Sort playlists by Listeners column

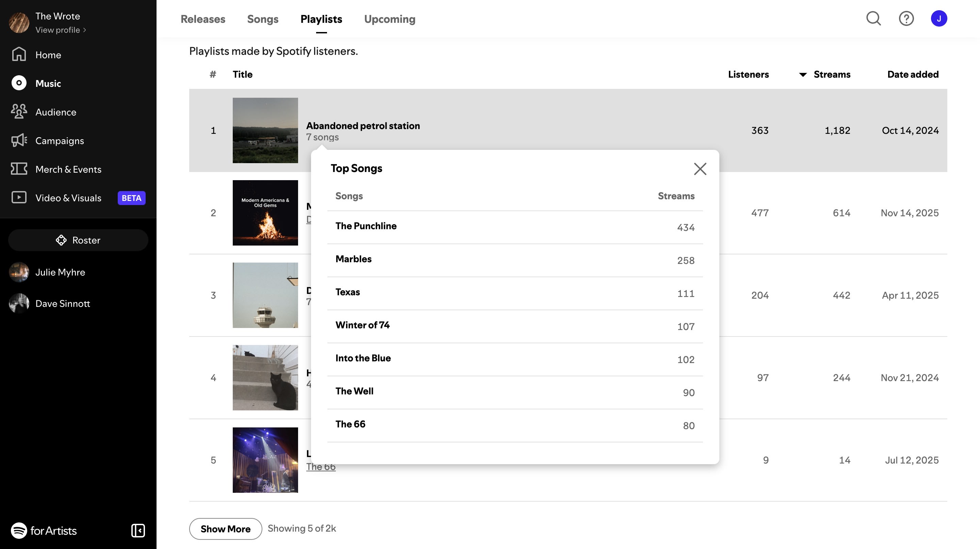(x=748, y=74)
